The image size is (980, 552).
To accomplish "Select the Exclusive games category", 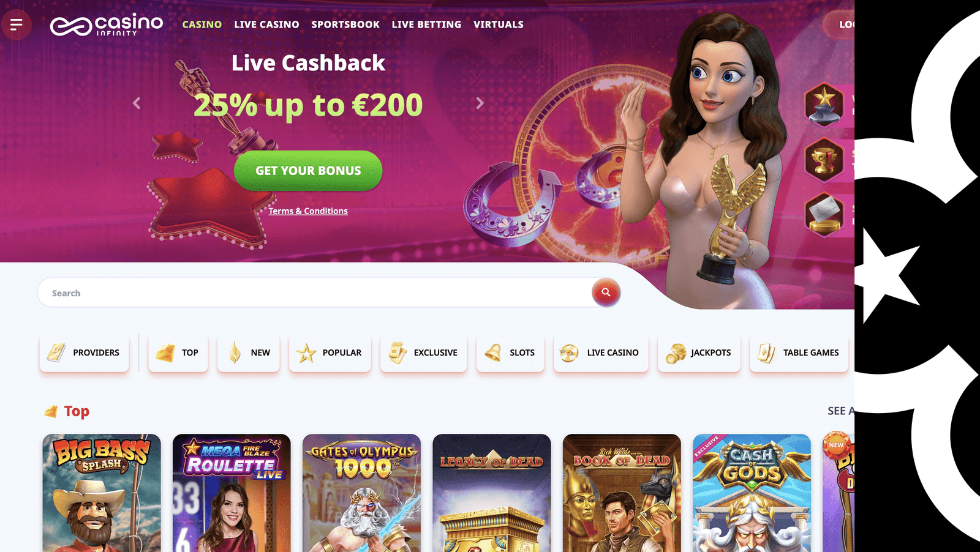I will click(424, 352).
